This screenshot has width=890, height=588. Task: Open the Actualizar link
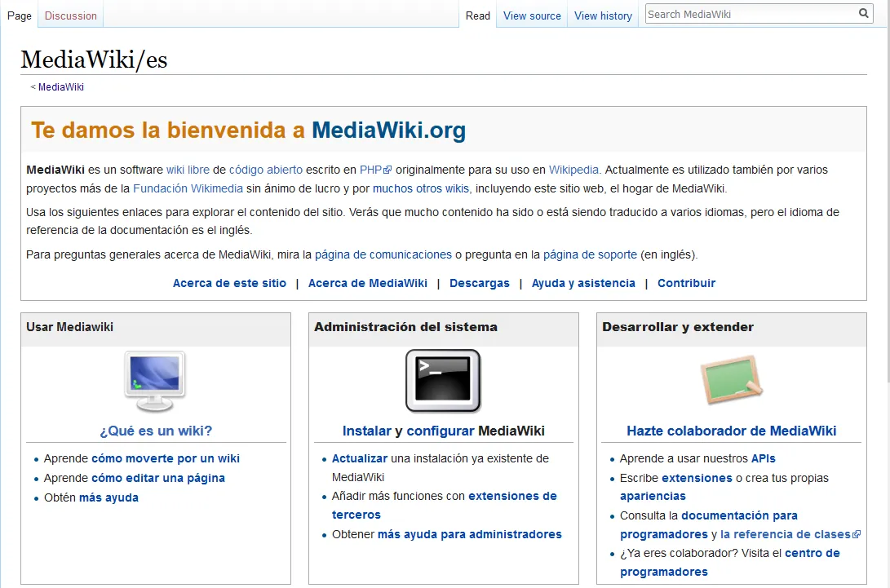(x=359, y=458)
